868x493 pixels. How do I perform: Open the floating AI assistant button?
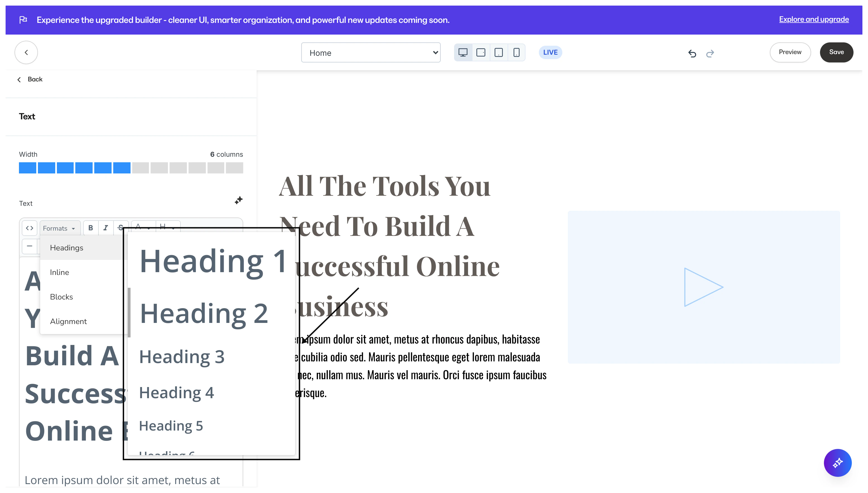837,463
